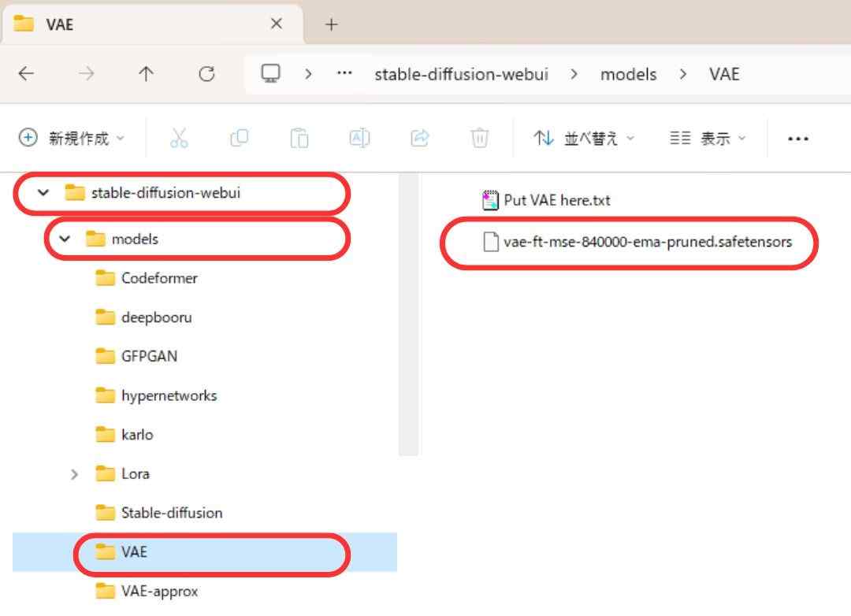Image resolution: width=851 pixels, height=616 pixels.
Task: Go back using the back arrow
Action: (x=26, y=73)
